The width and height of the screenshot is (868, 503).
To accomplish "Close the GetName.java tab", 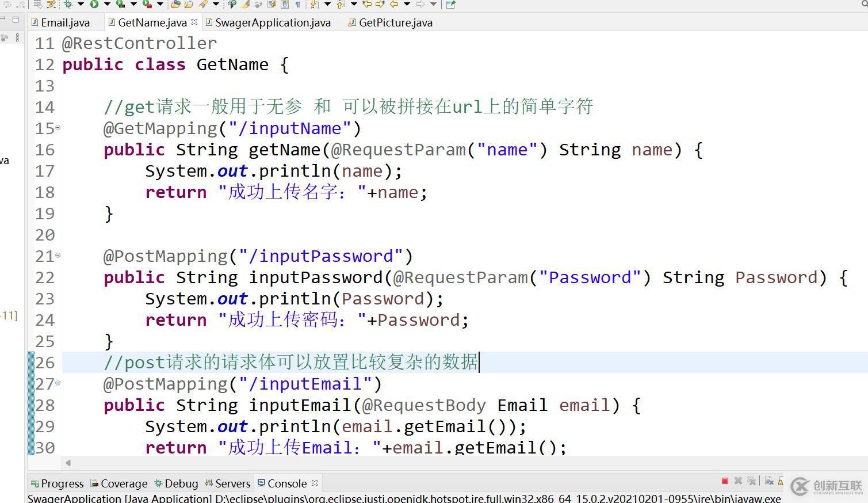I will point(194,22).
